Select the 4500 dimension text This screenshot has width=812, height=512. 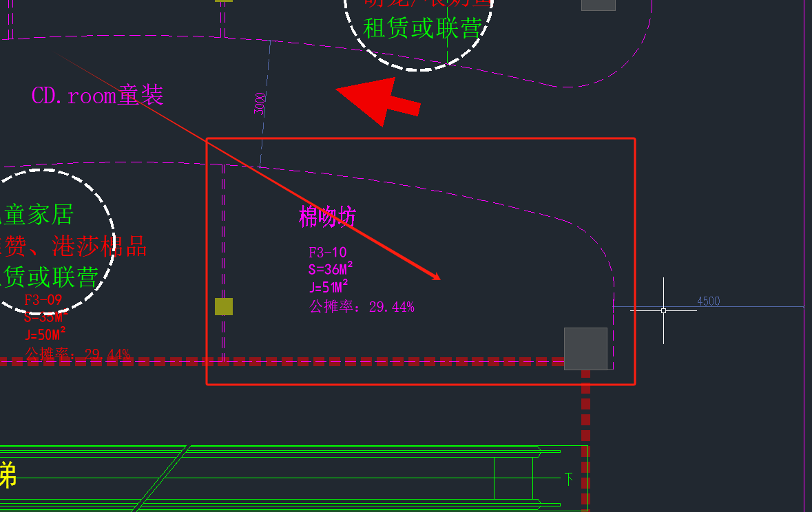pyautogui.click(x=708, y=301)
